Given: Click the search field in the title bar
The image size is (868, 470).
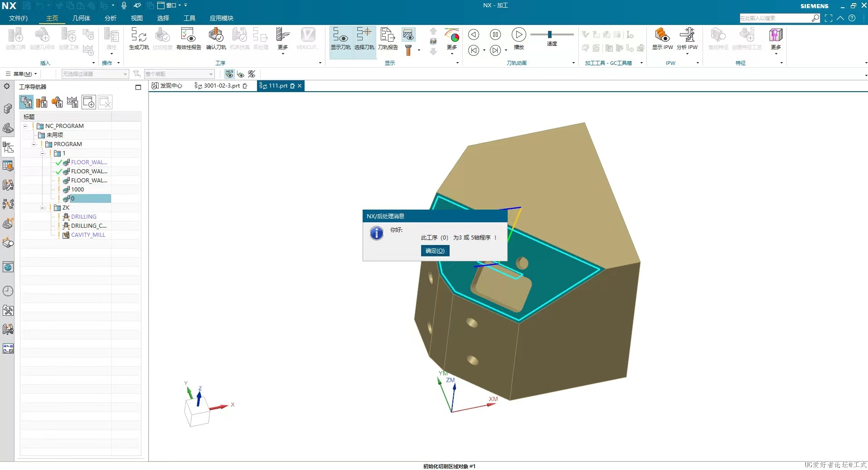Looking at the screenshot, I should pyautogui.click(x=775, y=18).
